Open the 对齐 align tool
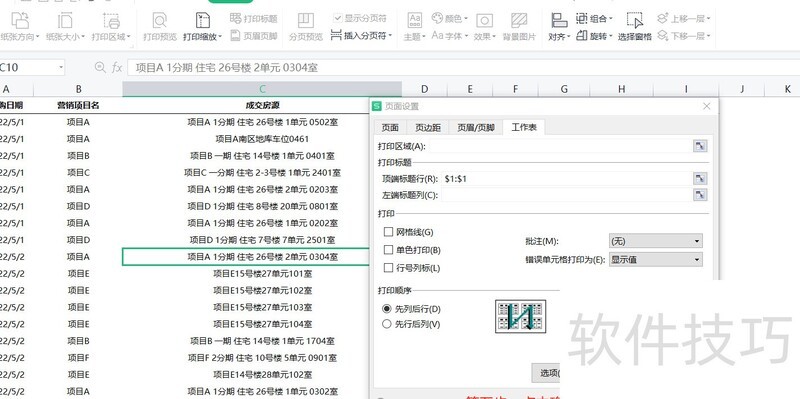 (559, 27)
